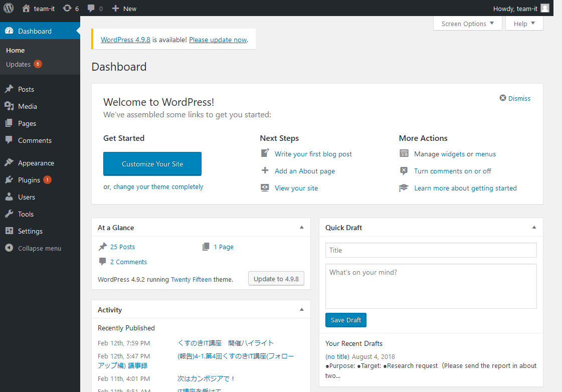562x392 pixels.
Task: Expand the Screen Options dropdown
Action: coord(467,24)
